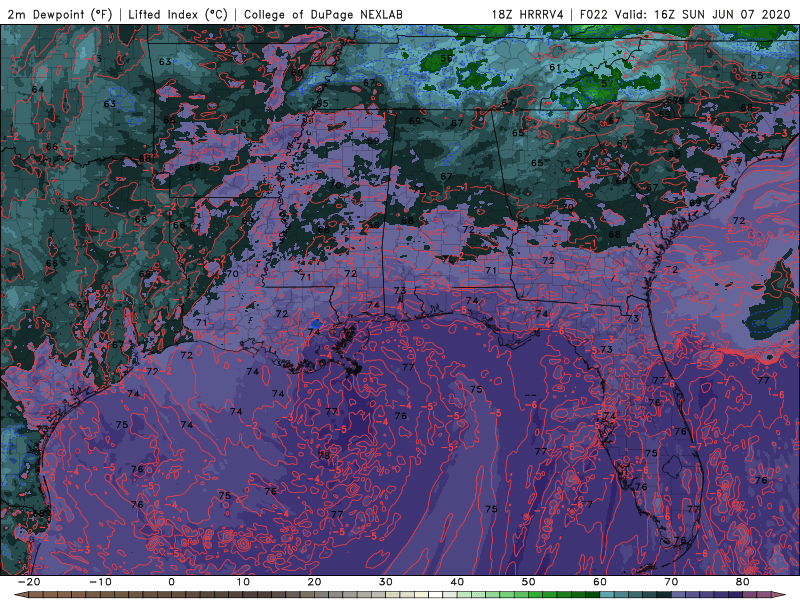Click the 57 dewpoint value in green area
The image size is (800, 600).
[x=607, y=83]
